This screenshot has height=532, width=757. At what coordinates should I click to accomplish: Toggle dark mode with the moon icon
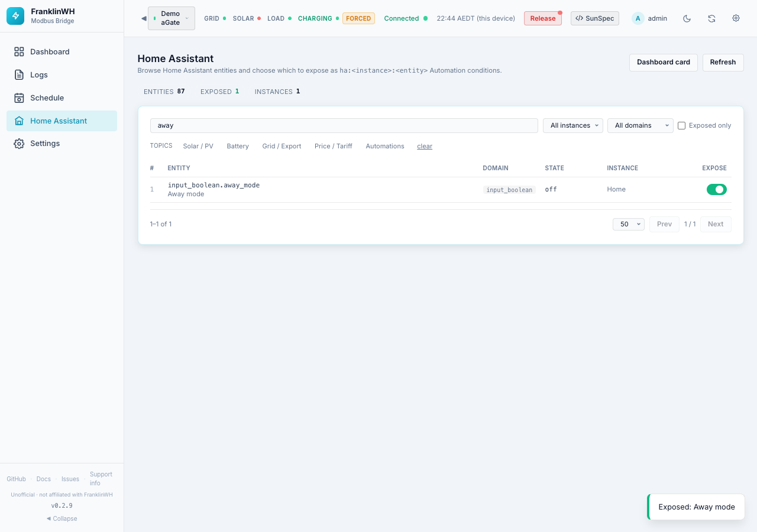tap(687, 18)
